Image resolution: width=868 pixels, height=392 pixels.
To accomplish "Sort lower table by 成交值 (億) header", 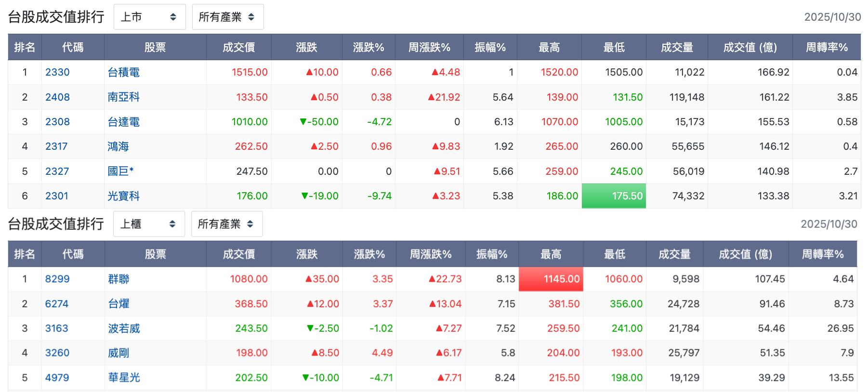I will pyautogui.click(x=746, y=254).
